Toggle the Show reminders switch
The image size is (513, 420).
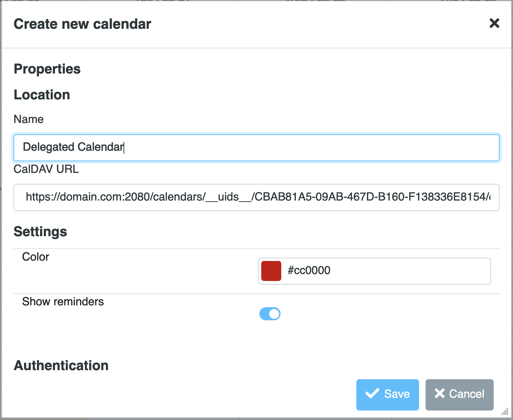point(270,314)
